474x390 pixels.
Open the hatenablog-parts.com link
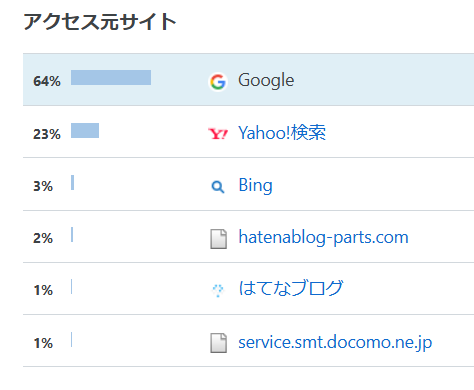click(323, 237)
